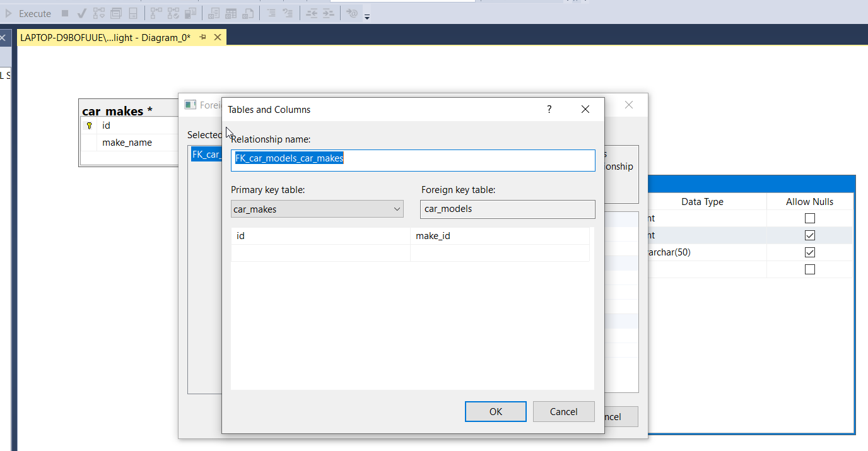The image size is (868, 451).
Task: Pin the Diagram_0 document tab
Action: pyautogui.click(x=203, y=38)
